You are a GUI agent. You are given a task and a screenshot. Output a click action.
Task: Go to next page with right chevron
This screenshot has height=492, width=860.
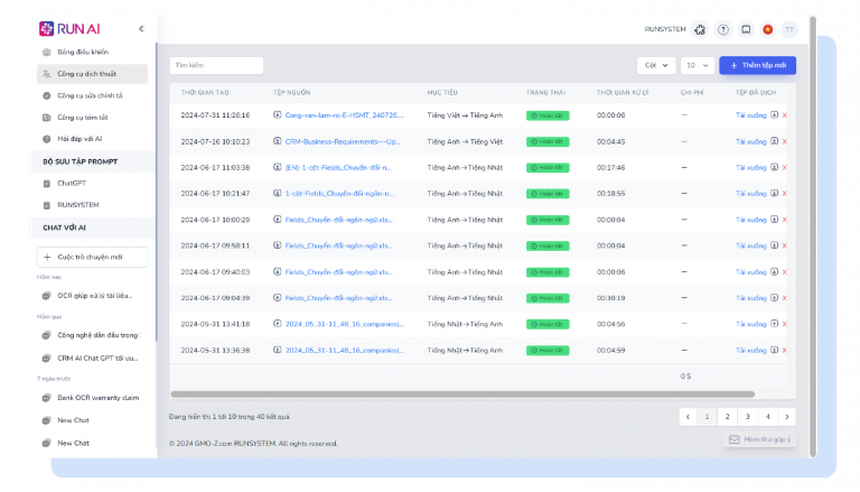tap(787, 417)
